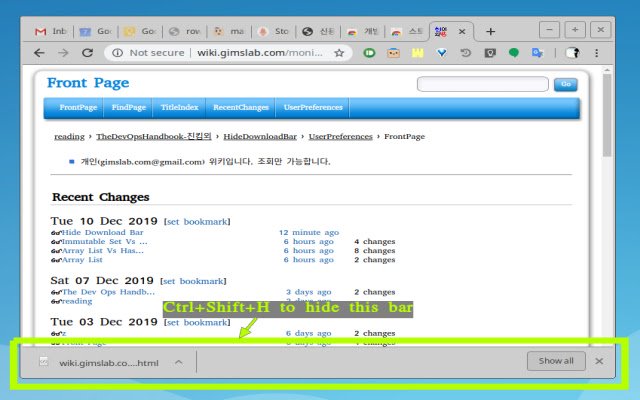The image size is (640, 400).
Task: Close the active wiki tab
Action: coord(462,31)
